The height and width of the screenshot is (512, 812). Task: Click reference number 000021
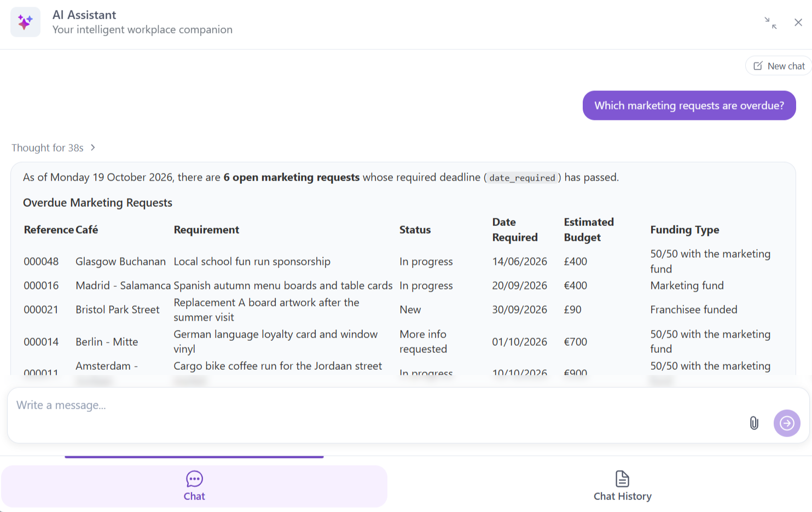(41, 310)
